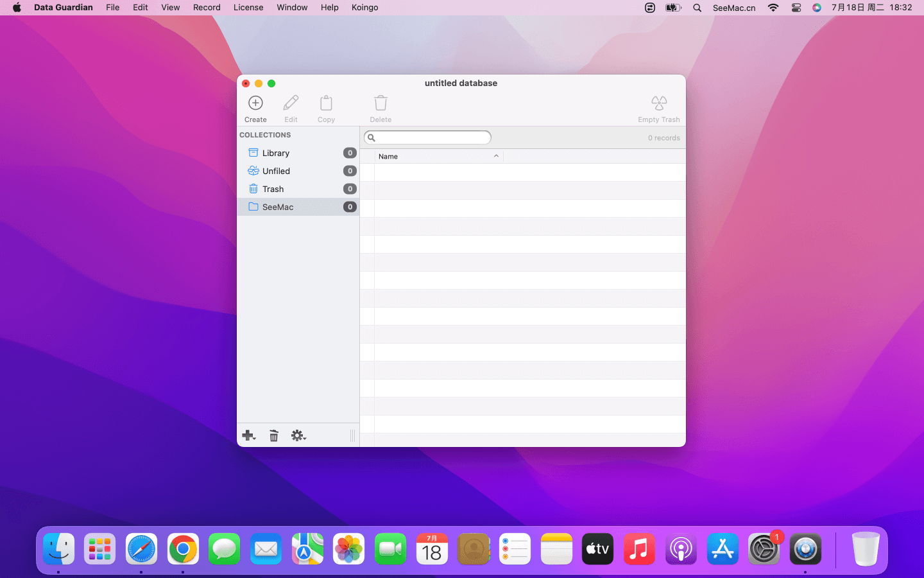Open the collection settings gear dropdown
This screenshot has width=924, height=578.
click(x=298, y=436)
